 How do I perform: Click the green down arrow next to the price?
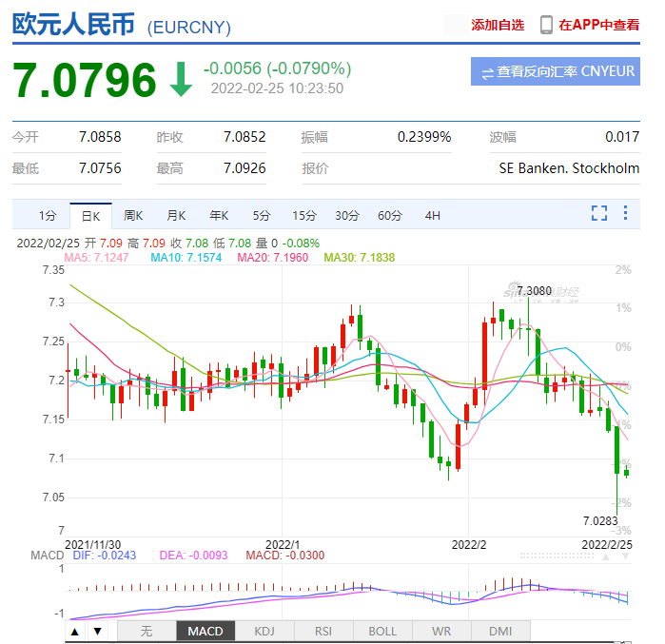point(181,79)
